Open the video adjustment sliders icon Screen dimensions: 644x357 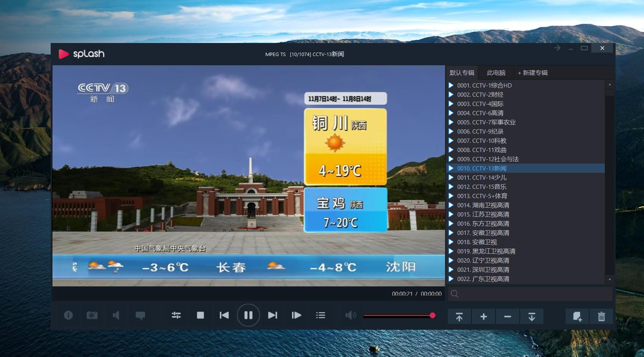(176, 315)
